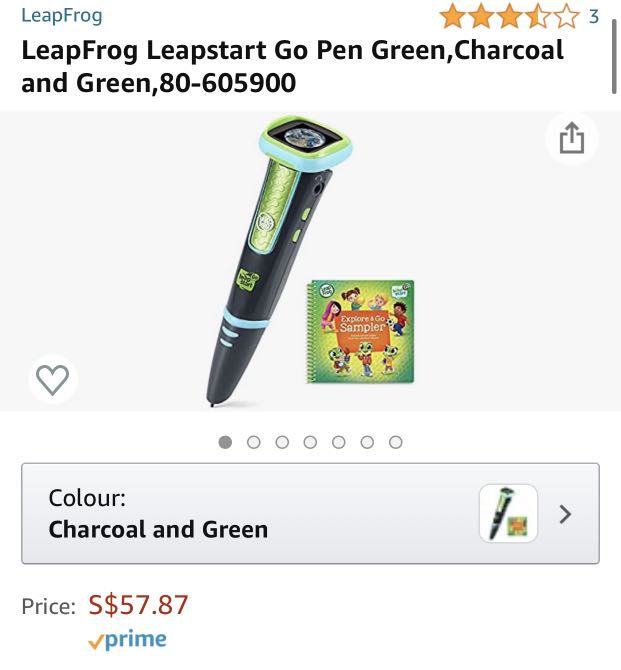Tap the share icon on product image
The width and height of the screenshot is (621, 670).
(572, 138)
